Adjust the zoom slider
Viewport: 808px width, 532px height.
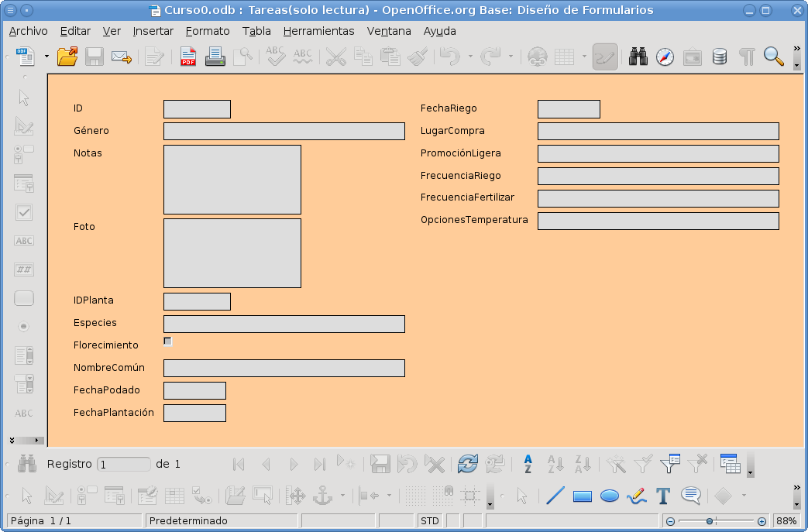coord(710,520)
